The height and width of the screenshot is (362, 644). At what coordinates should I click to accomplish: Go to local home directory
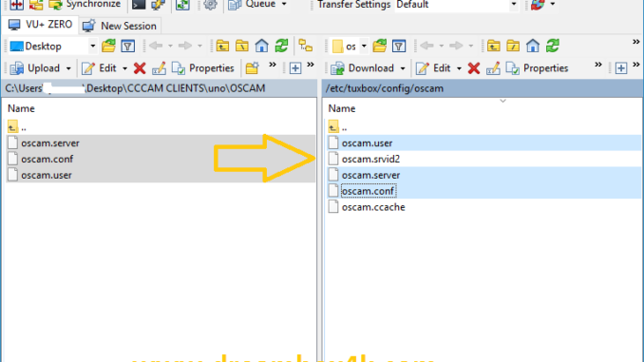pos(261,46)
